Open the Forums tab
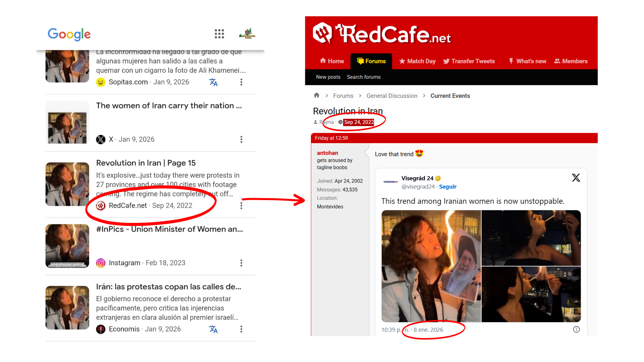The width and height of the screenshot is (644, 362). click(x=371, y=61)
